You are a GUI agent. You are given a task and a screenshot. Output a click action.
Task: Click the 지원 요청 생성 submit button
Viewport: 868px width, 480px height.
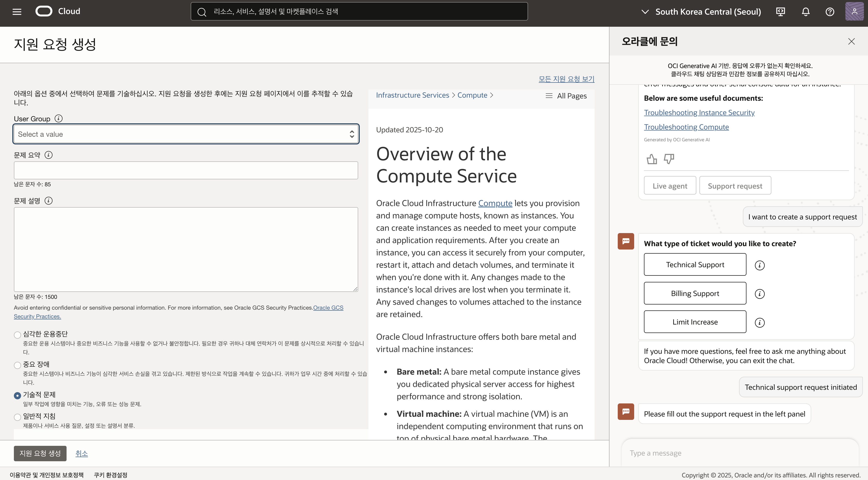40,453
